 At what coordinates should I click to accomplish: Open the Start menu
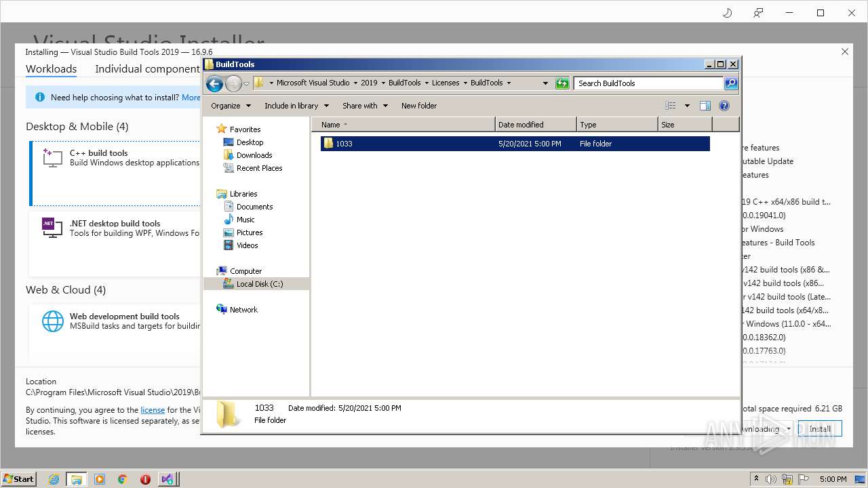coord(19,479)
